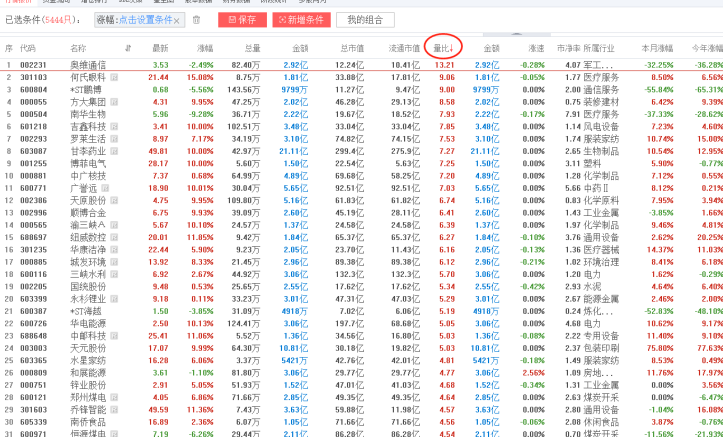724x438 pixels.
Task: Click the R badge next to 中邮科技
Action: coord(114,336)
